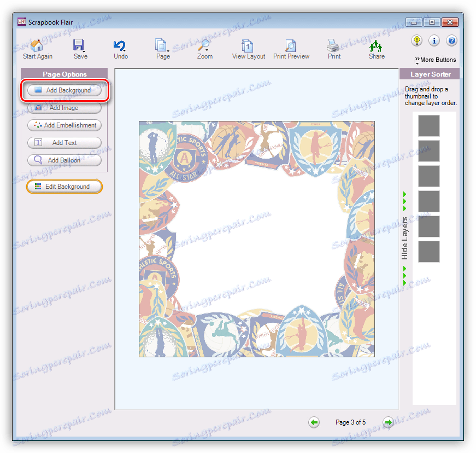Expand More Buttons overflow
The height and width of the screenshot is (453, 476).
436,60
